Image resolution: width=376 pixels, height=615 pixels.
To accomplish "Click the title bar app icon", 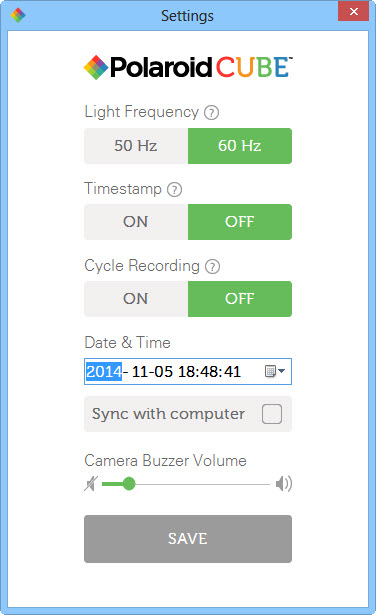I will click(x=18, y=15).
